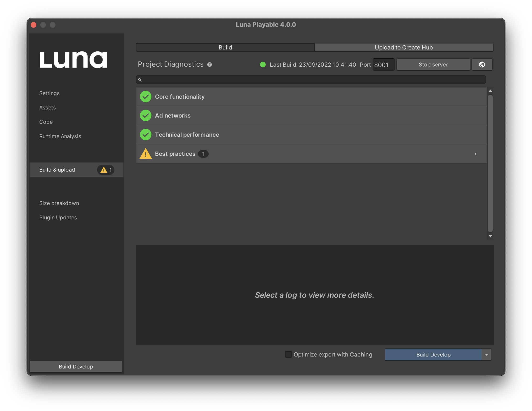
Task: Select the Best practices row label
Action: (175, 154)
